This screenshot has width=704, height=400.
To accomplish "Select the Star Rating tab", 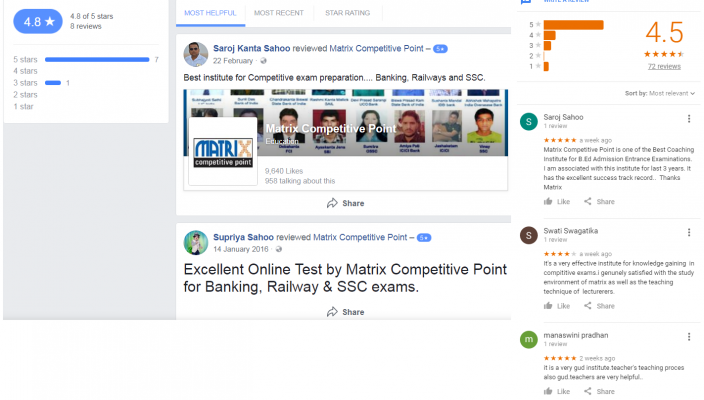I will [348, 13].
